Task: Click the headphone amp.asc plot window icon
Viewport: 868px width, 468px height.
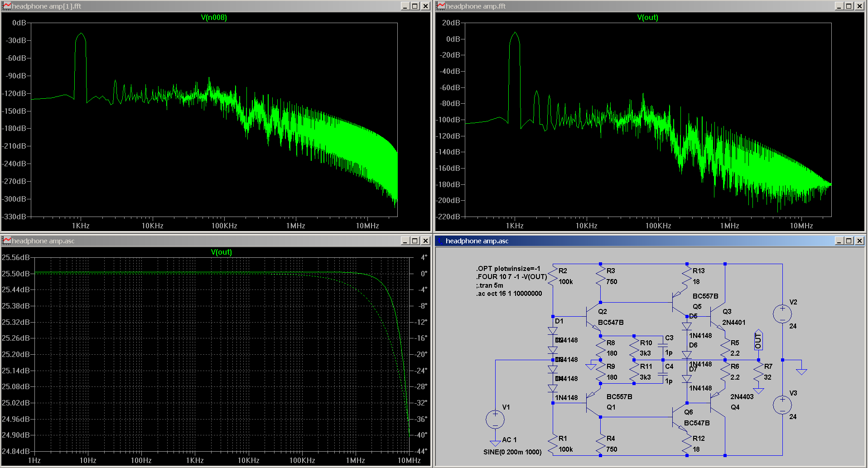Action: click(6, 241)
